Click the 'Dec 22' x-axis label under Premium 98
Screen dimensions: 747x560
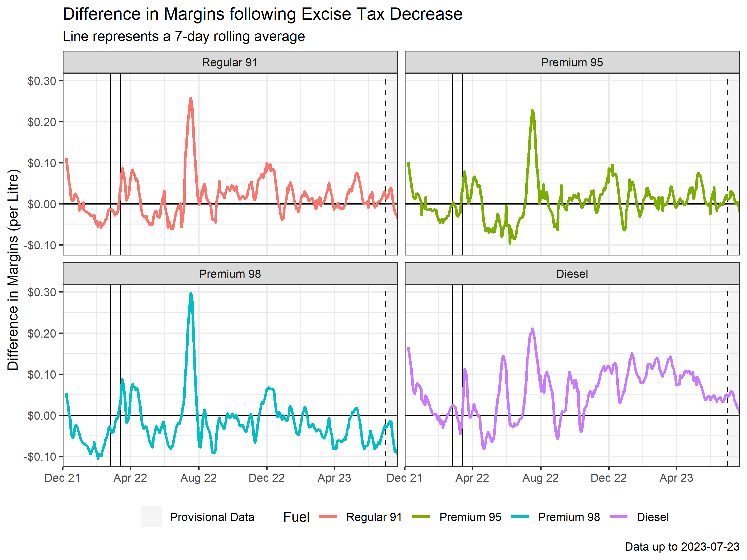click(x=267, y=478)
